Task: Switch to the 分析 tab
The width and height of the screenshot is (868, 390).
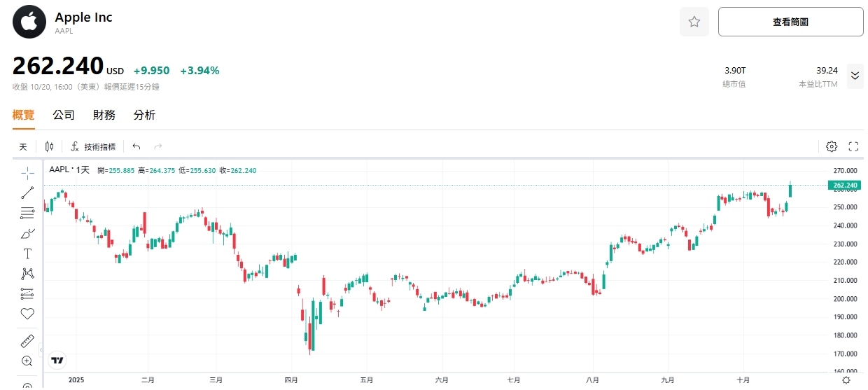Action: 144,115
